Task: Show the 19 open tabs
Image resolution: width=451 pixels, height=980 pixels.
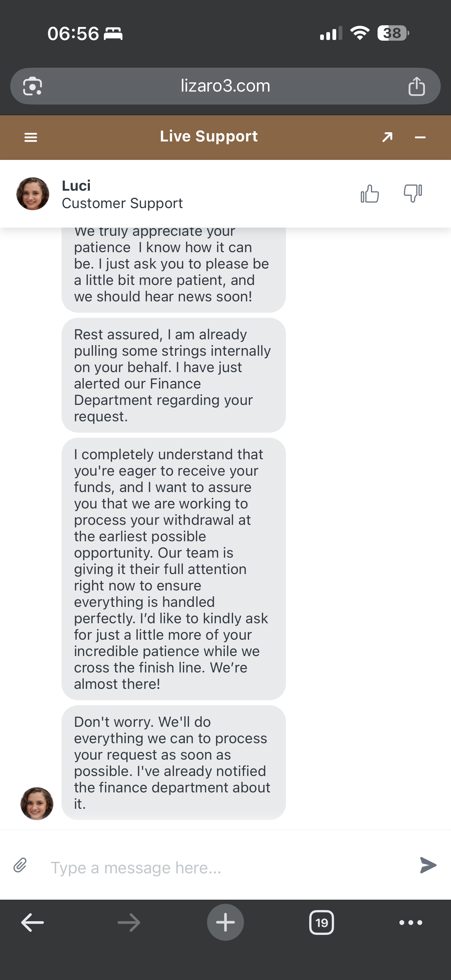Action: coord(322,922)
